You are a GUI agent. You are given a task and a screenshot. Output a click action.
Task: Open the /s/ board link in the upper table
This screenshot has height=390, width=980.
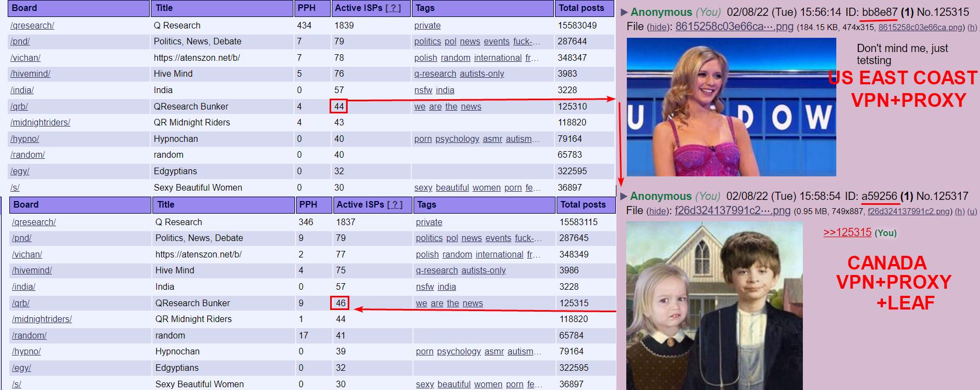point(15,188)
